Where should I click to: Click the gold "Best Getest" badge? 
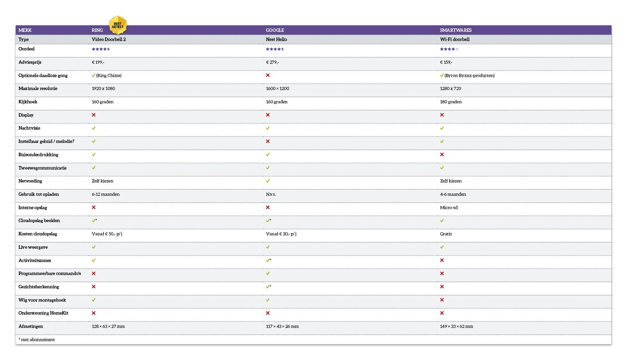[118, 25]
